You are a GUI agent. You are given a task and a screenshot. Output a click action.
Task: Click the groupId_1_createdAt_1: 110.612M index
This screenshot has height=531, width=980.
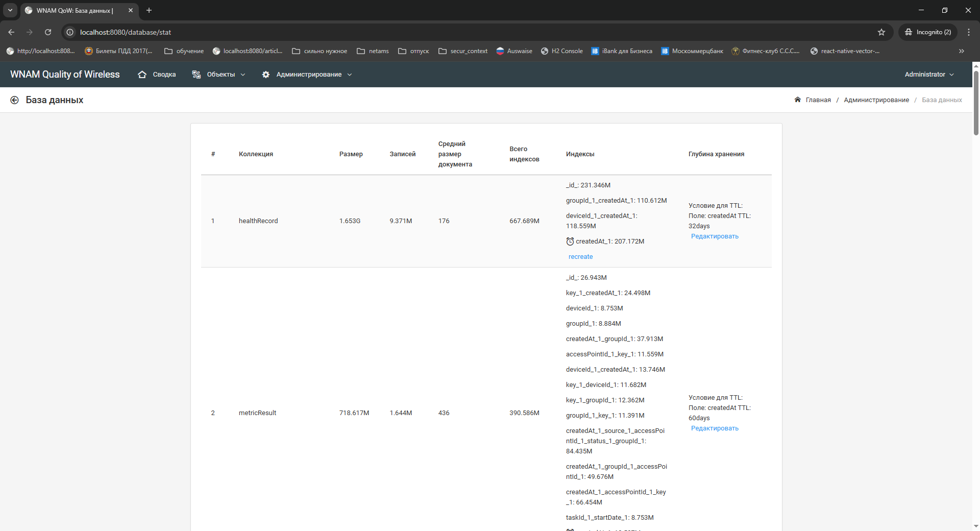pos(616,201)
